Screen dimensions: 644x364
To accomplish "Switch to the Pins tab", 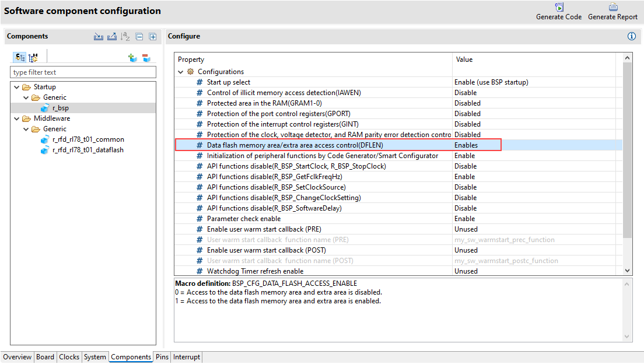I will click(162, 357).
